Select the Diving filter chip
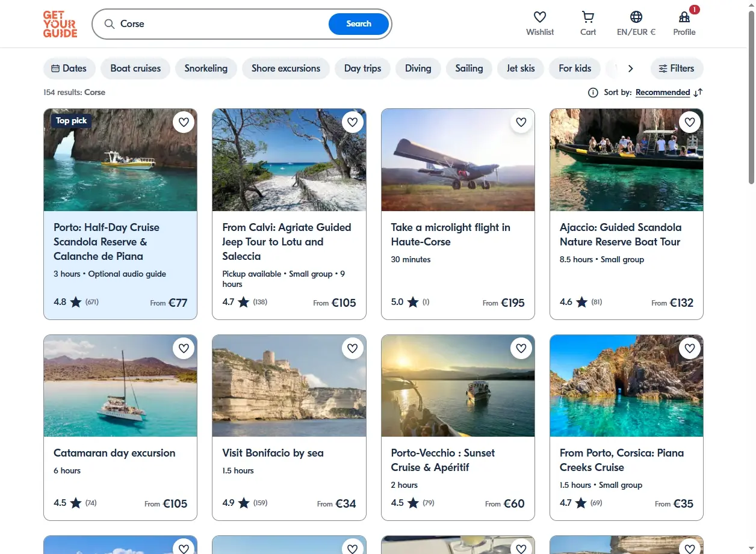Viewport: 756px width, 554px height. point(418,69)
